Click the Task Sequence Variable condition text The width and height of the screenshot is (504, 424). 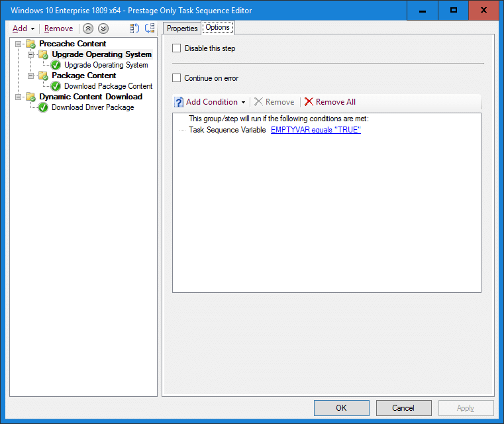pyautogui.click(x=227, y=130)
